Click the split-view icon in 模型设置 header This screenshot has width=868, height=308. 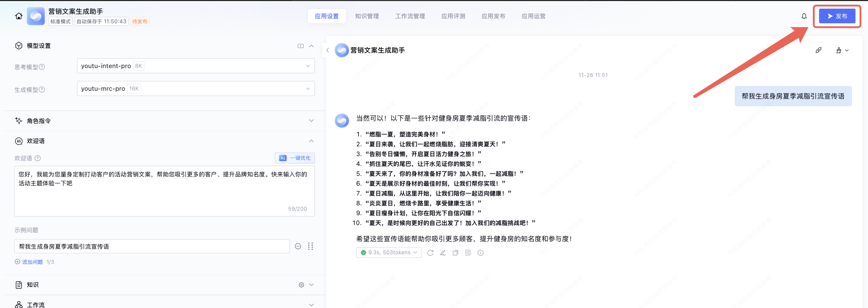coord(301,46)
